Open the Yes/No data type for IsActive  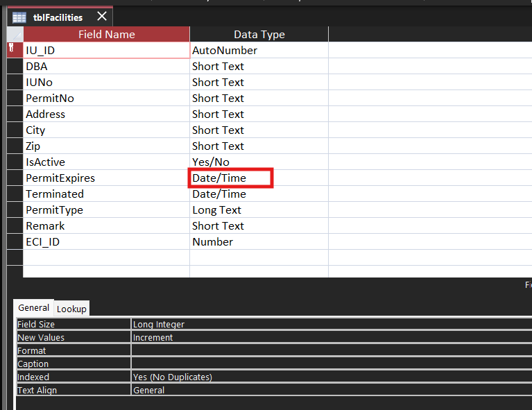pyautogui.click(x=259, y=162)
